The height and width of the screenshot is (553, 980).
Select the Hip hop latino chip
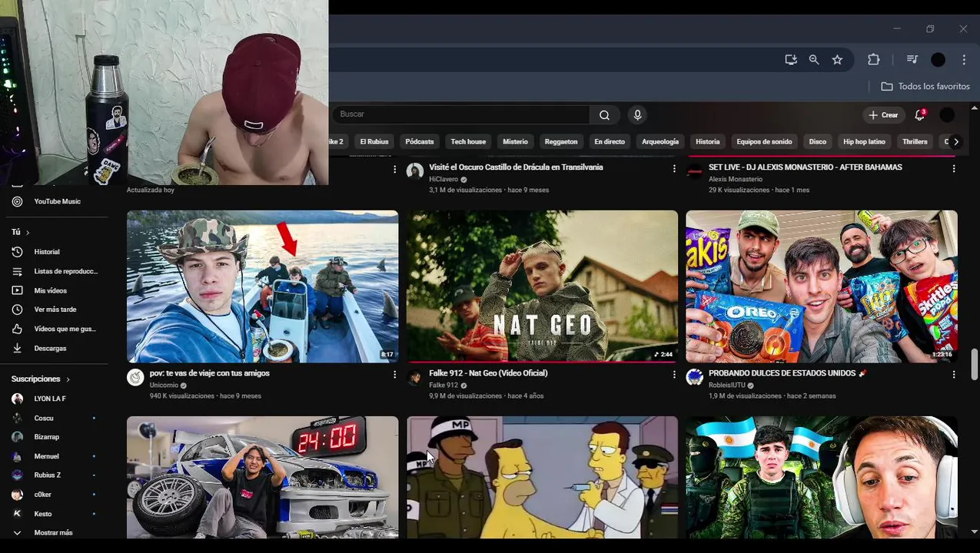864,141
